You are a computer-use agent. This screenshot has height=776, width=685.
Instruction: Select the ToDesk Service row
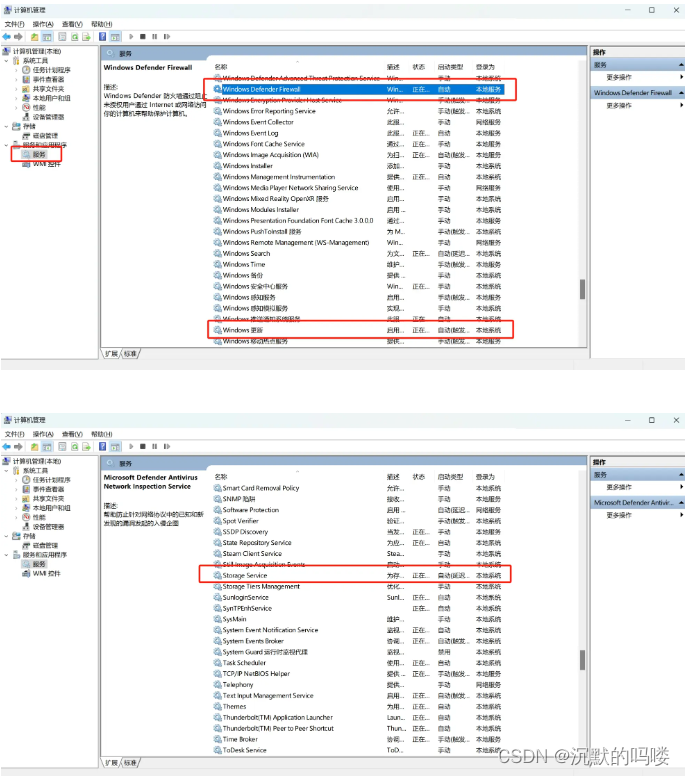click(358, 750)
